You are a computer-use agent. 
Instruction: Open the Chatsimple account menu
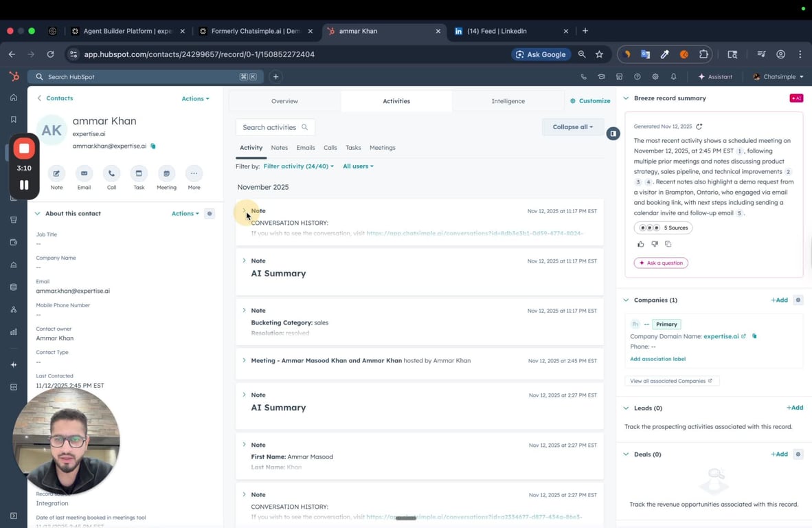point(778,77)
